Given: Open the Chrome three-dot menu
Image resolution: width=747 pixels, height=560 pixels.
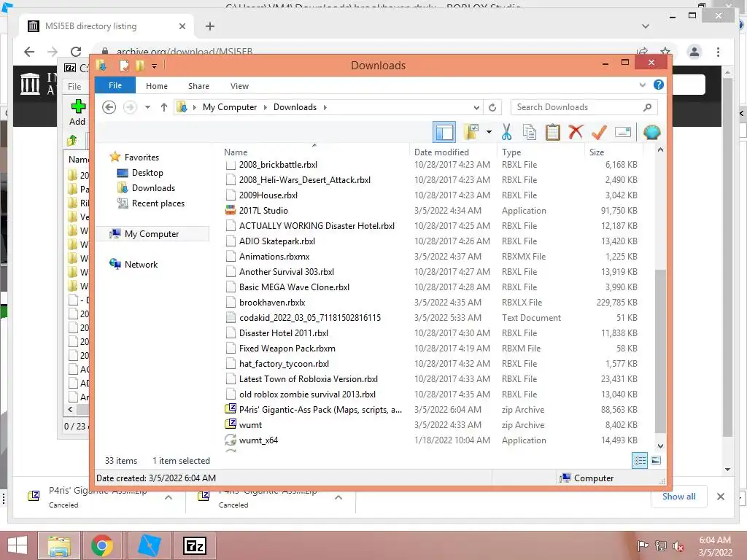Looking at the screenshot, I should click(718, 52).
